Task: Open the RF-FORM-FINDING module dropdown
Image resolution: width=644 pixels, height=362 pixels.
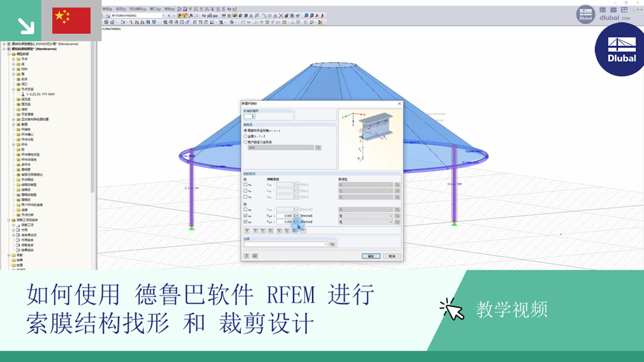Action: click(164, 16)
